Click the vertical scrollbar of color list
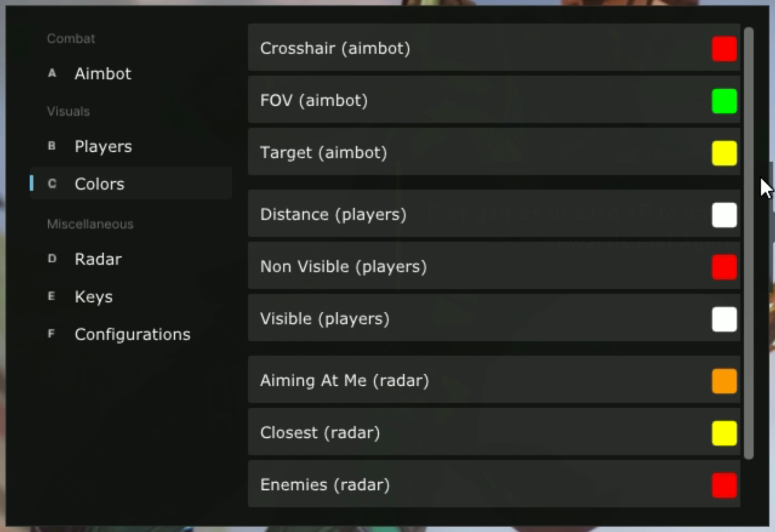 point(749,243)
